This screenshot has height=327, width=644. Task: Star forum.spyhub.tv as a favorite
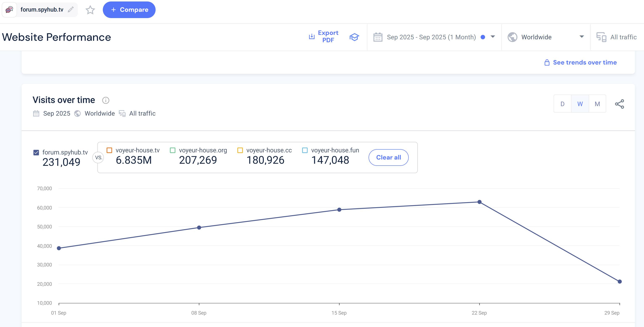90,10
